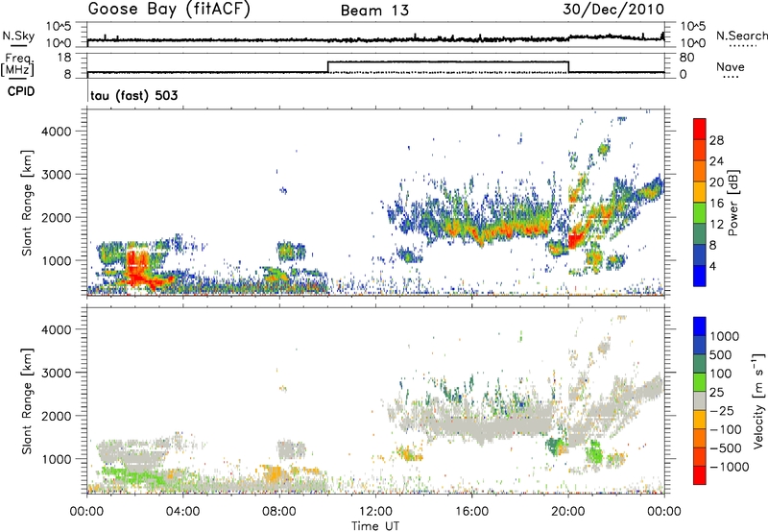Select the gray segment of the velocity colorbar
The image size is (768, 532).
[700, 400]
